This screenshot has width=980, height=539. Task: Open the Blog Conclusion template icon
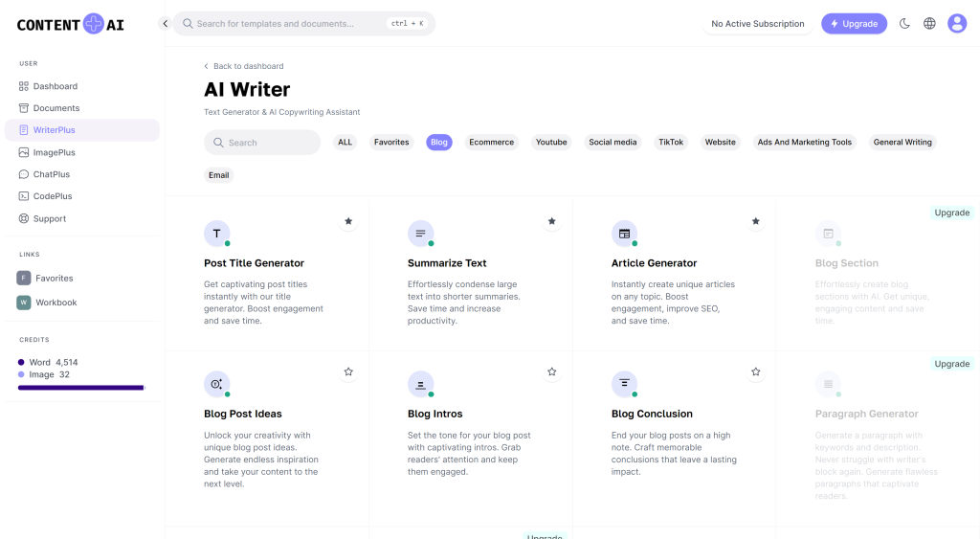click(x=624, y=384)
